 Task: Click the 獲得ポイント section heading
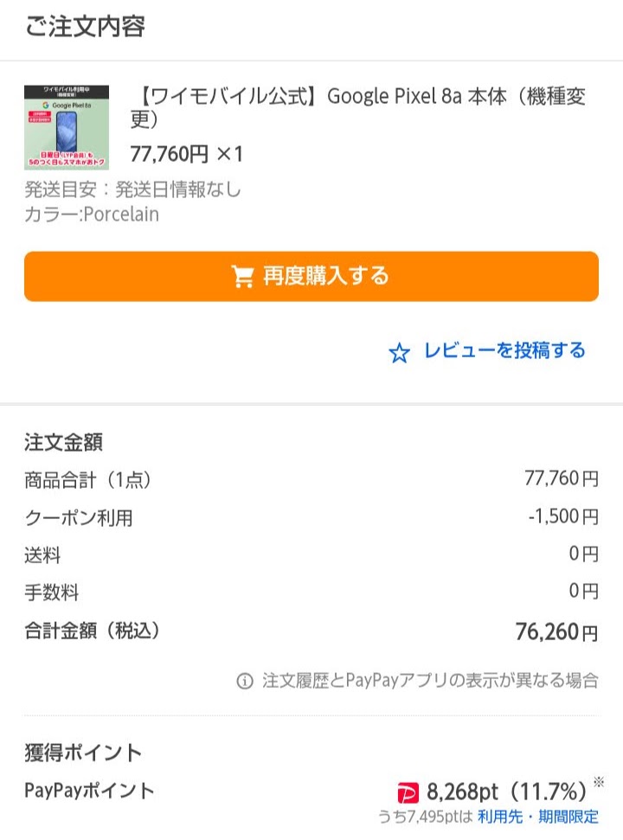click(83, 753)
